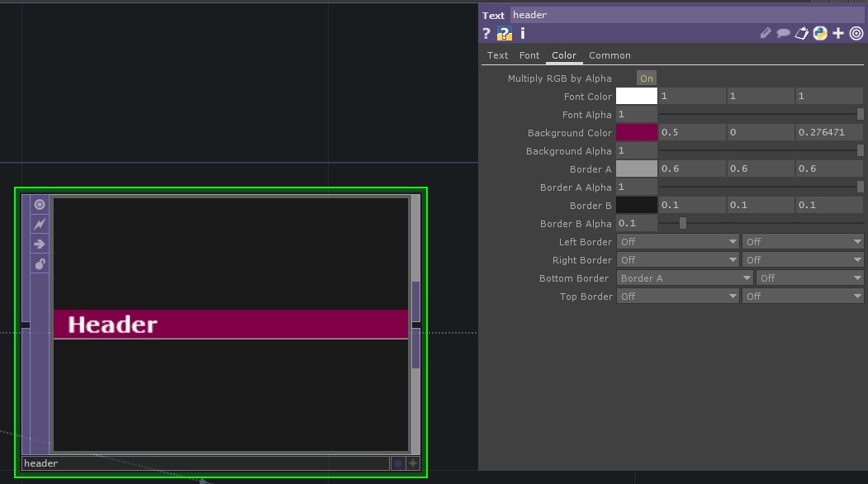Screen dimensions: 868x484
Task: Click upper output connector on node right
Action: click(415, 301)
